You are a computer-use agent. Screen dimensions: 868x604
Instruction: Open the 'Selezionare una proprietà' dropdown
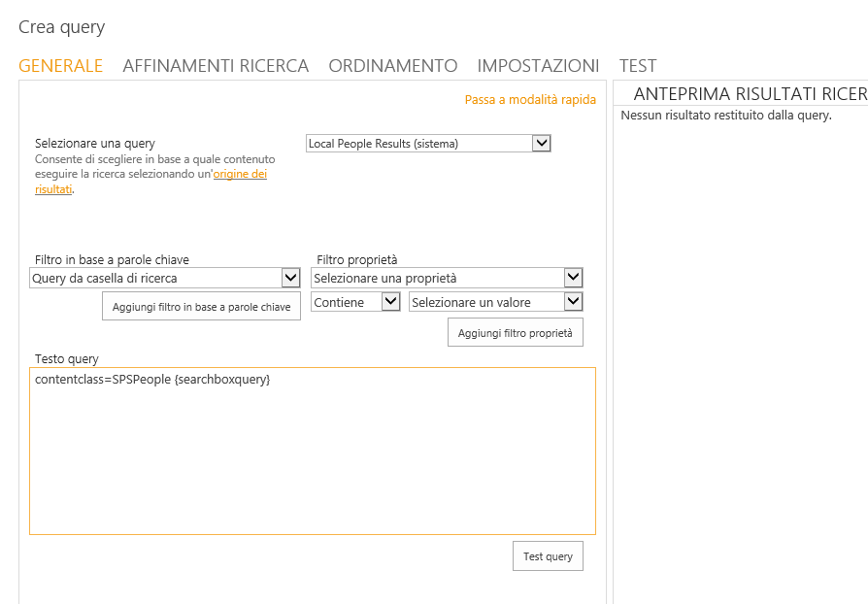[x=448, y=278]
